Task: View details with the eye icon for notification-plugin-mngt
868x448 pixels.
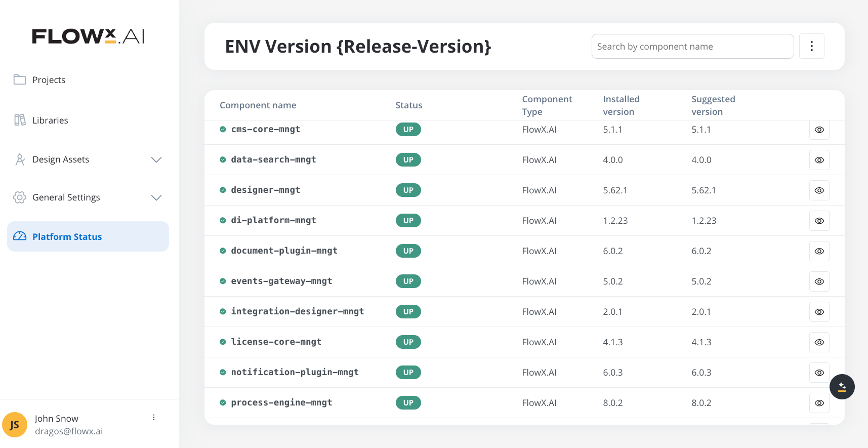Action: click(819, 373)
